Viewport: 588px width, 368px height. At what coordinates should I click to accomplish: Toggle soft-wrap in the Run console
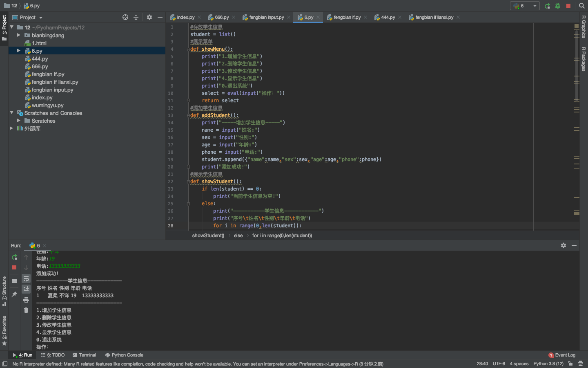tap(26, 278)
